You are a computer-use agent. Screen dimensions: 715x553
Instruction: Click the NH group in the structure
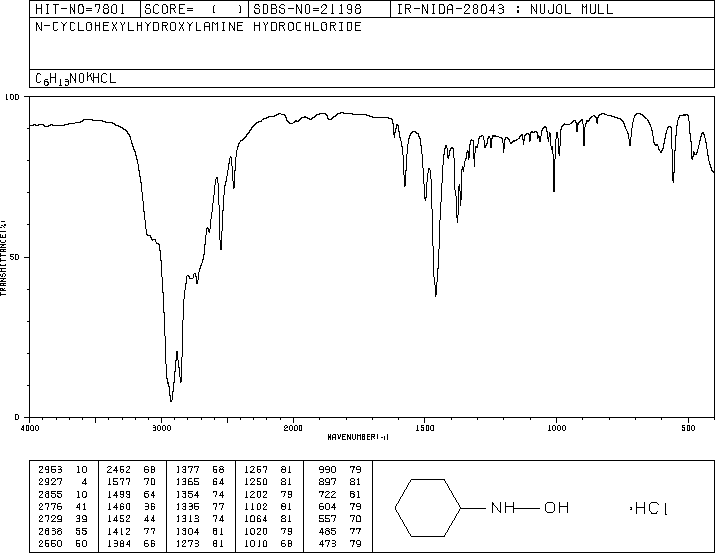(x=503, y=508)
